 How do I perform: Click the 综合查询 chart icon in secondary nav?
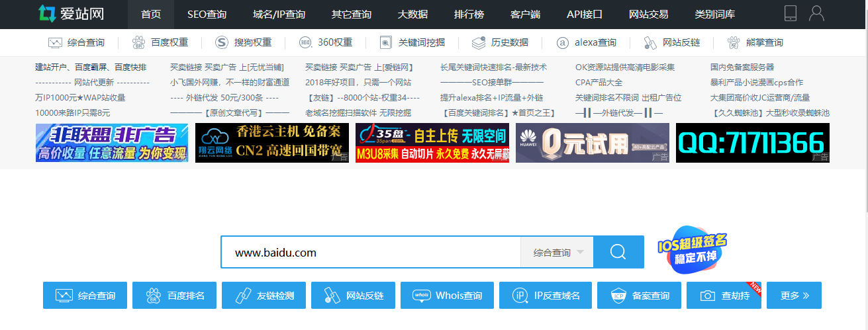click(55, 42)
